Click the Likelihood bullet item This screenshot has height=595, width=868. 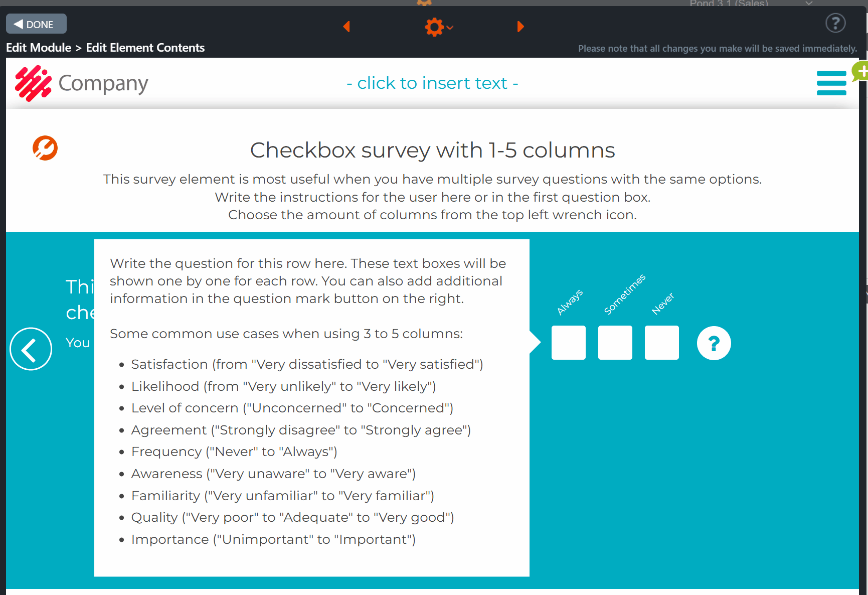coord(283,386)
